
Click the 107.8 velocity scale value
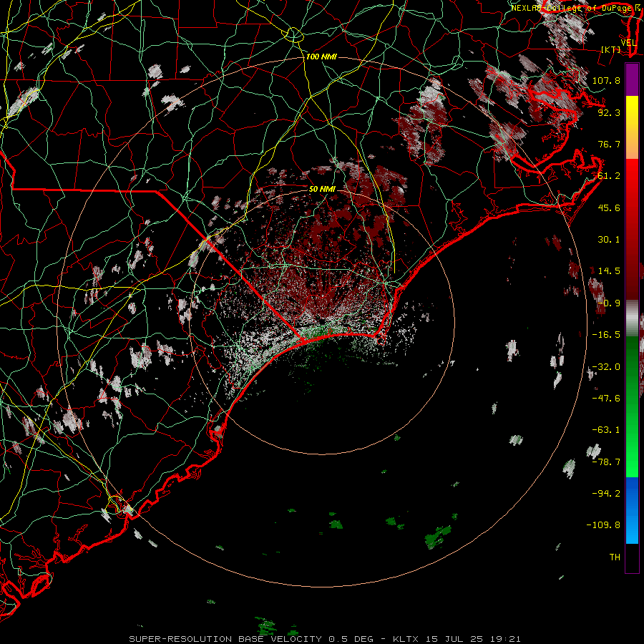click(x=606, y=80)
